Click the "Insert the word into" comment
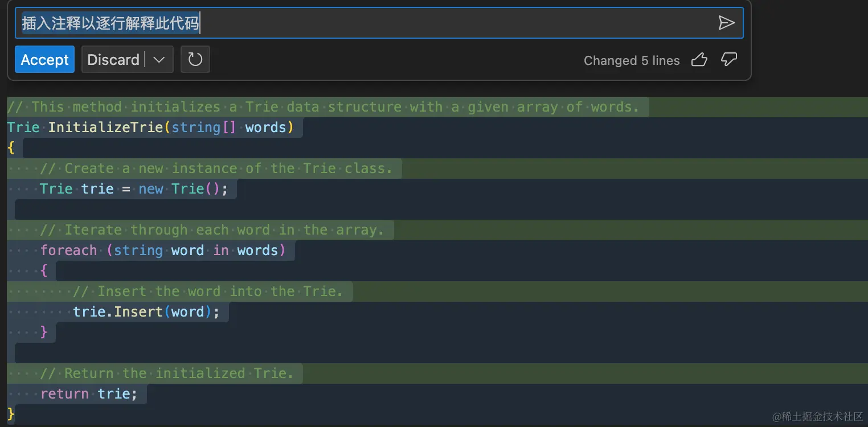The height and width of the screenshot is (427, 868). pos(220,291)
